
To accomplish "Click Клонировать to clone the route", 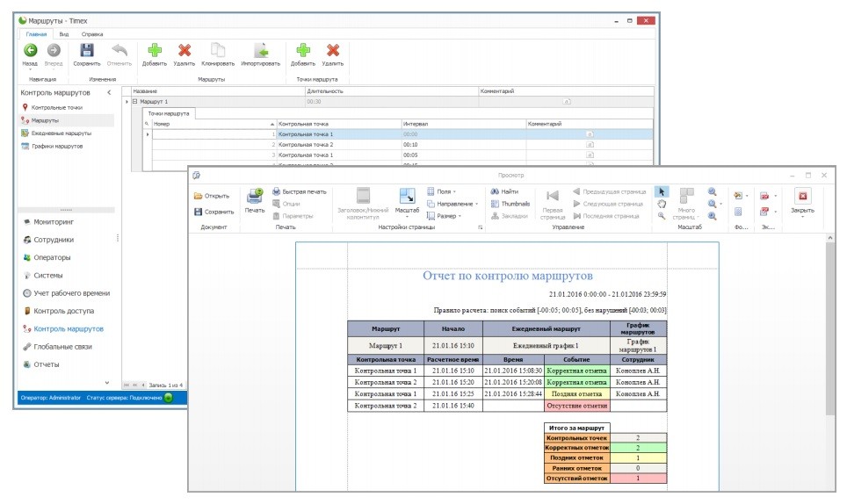I will pyautogui.click(x=217, y=51).
